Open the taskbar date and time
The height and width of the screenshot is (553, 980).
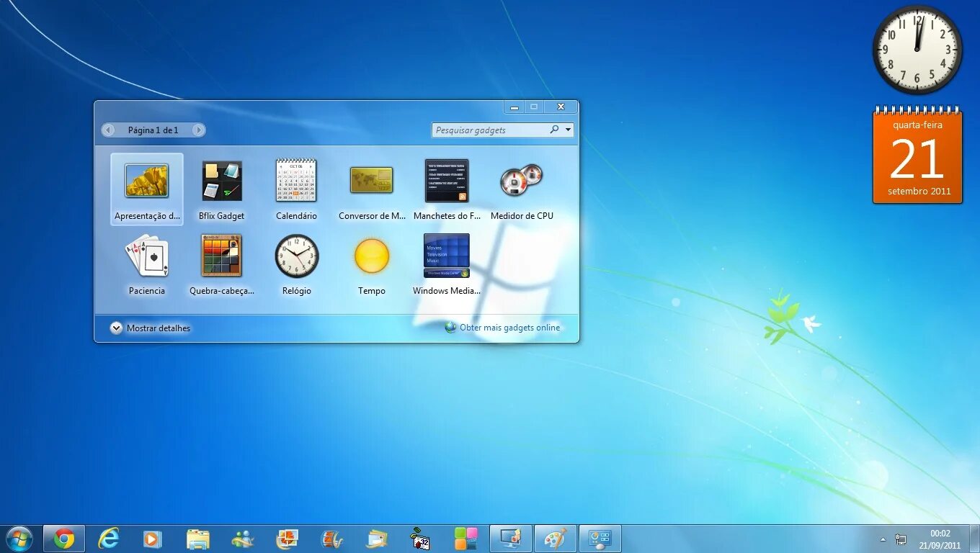pyautogui.click(x=940, y=539)
